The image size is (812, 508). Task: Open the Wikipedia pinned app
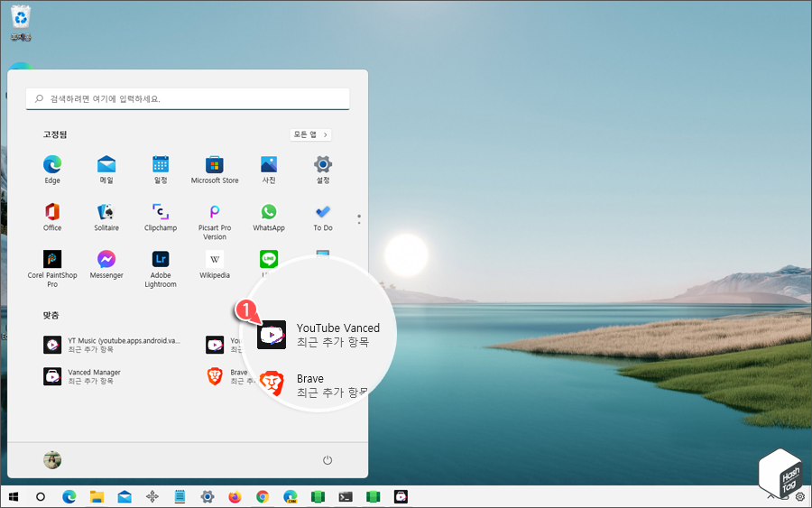pyautogui.click(x=215, y=264)
